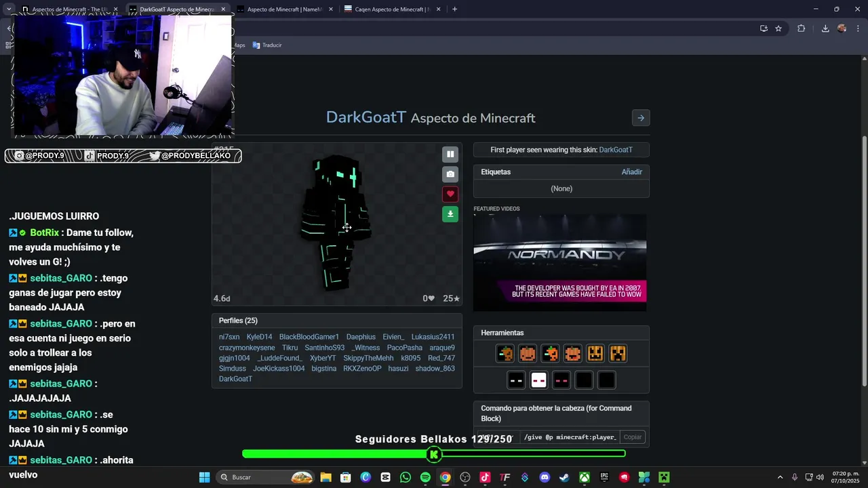
Task: Open the Xbox app from taskbar
Action: click(x=585, y=477)
